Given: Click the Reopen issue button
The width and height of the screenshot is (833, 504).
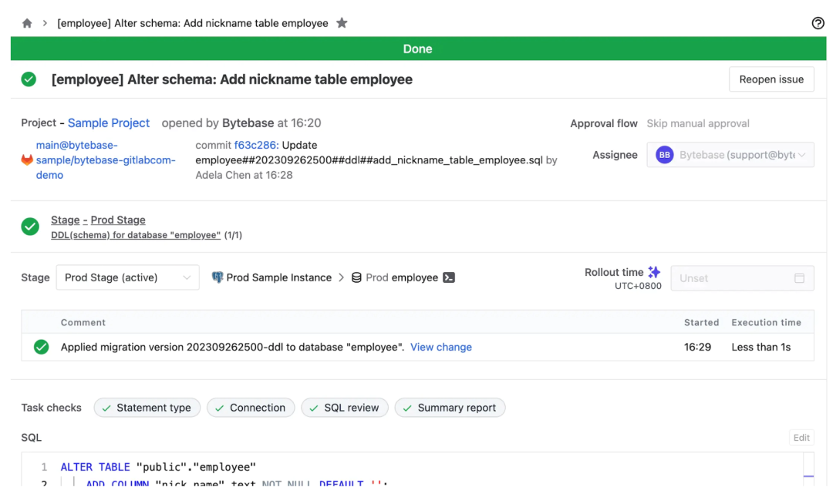Looking at the screenshot, I should pyautogui.click(x=771, y=79).
